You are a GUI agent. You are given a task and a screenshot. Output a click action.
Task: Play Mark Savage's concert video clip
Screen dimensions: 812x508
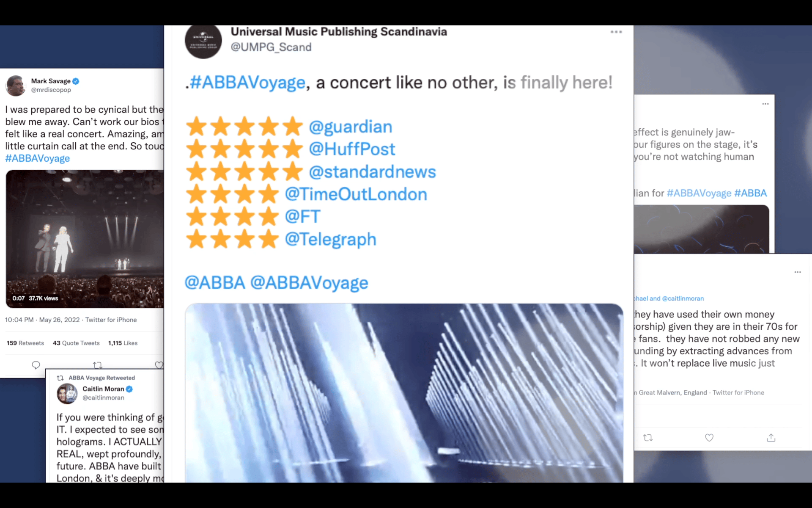pyautogui.click(x=85, y=239)
